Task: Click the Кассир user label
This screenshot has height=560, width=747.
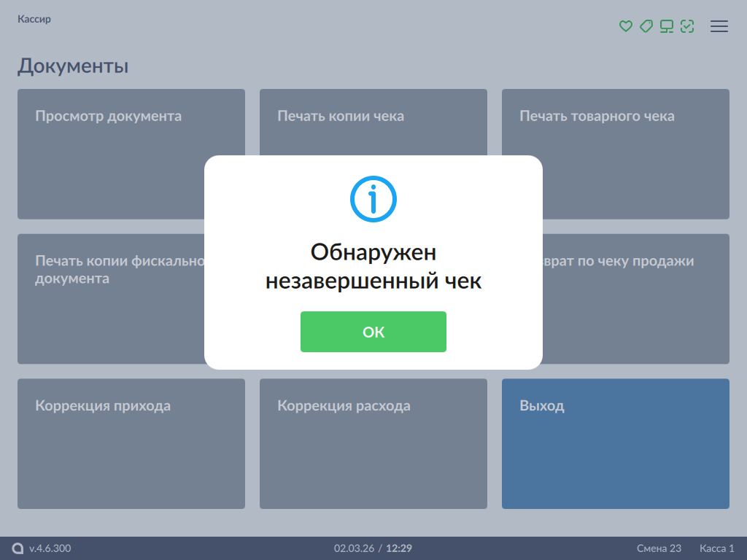Action: 34,19
